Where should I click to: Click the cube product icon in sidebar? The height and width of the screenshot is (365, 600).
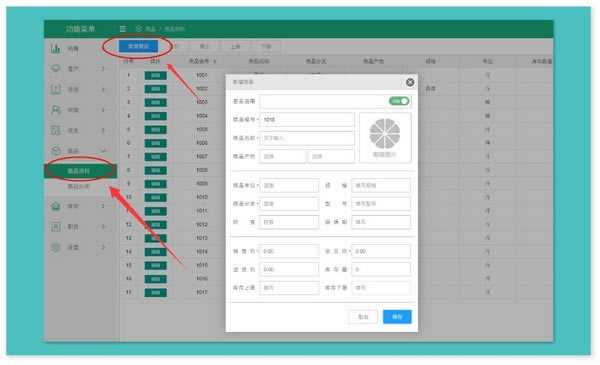[x=56, y=151]
